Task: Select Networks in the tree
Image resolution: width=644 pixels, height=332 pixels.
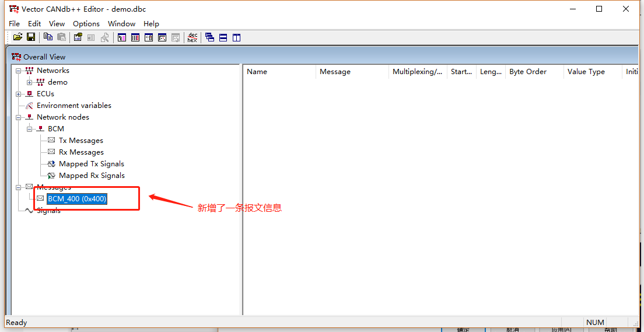Action: click(x=53, y=70)
